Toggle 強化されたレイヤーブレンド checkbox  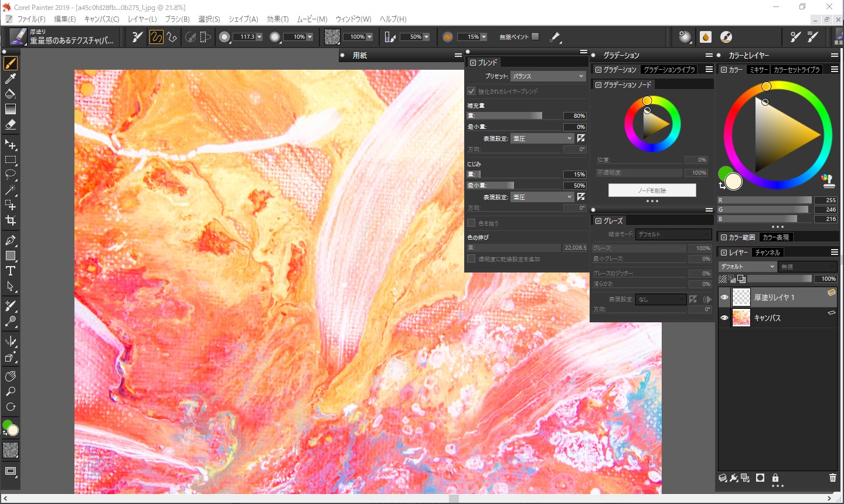471,91
